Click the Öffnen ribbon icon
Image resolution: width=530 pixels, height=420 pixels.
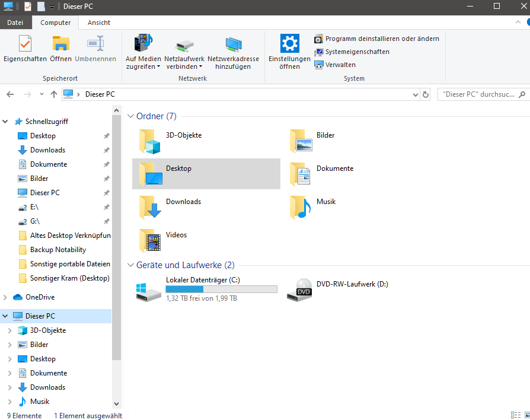pyautogui.click(x=61, y=49)
